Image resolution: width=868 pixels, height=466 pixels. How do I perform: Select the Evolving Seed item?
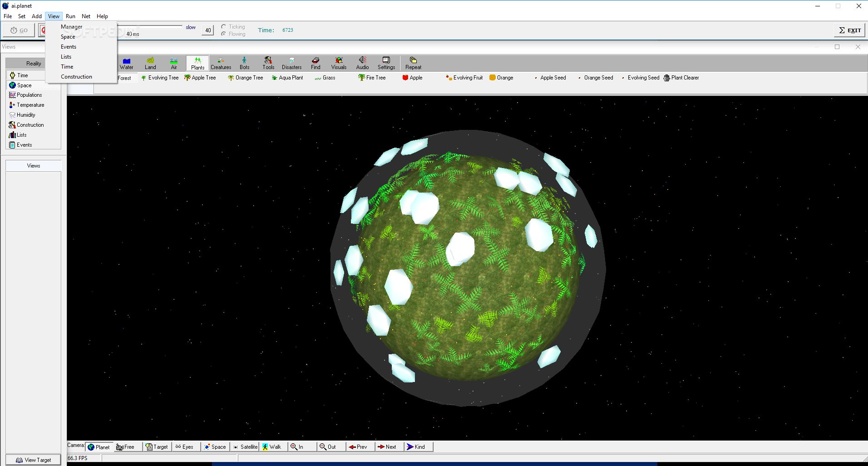coord(640,78)
